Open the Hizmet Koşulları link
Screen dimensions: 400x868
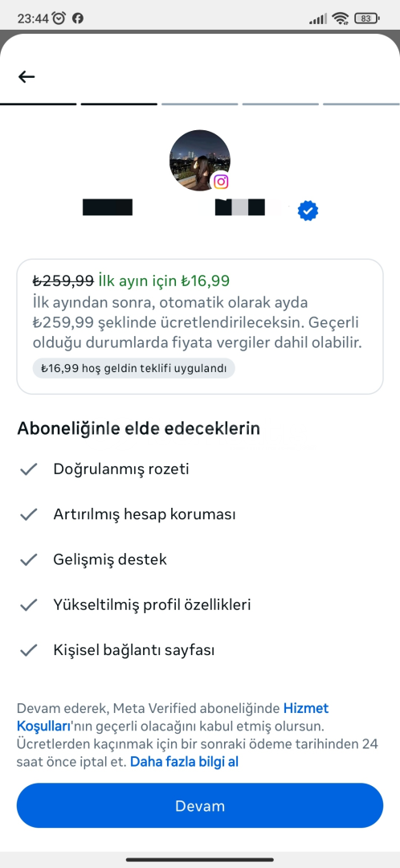[x=173, y=717]
